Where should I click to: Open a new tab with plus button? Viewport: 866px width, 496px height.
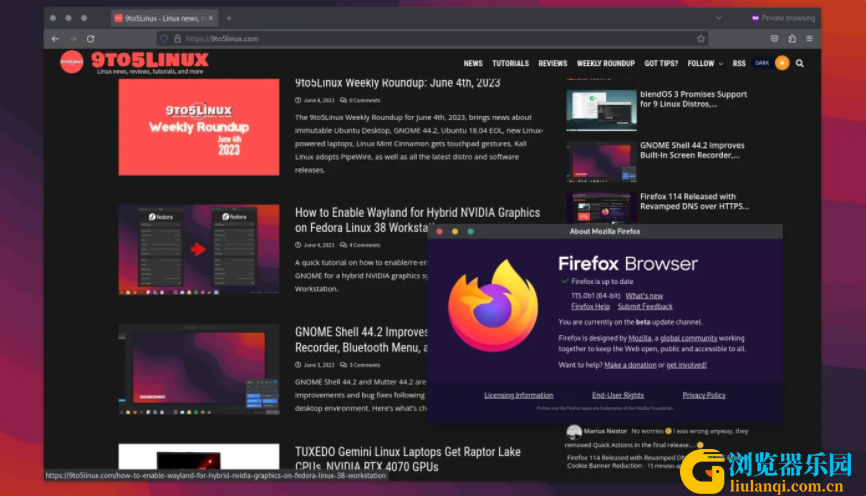[229, 18]
